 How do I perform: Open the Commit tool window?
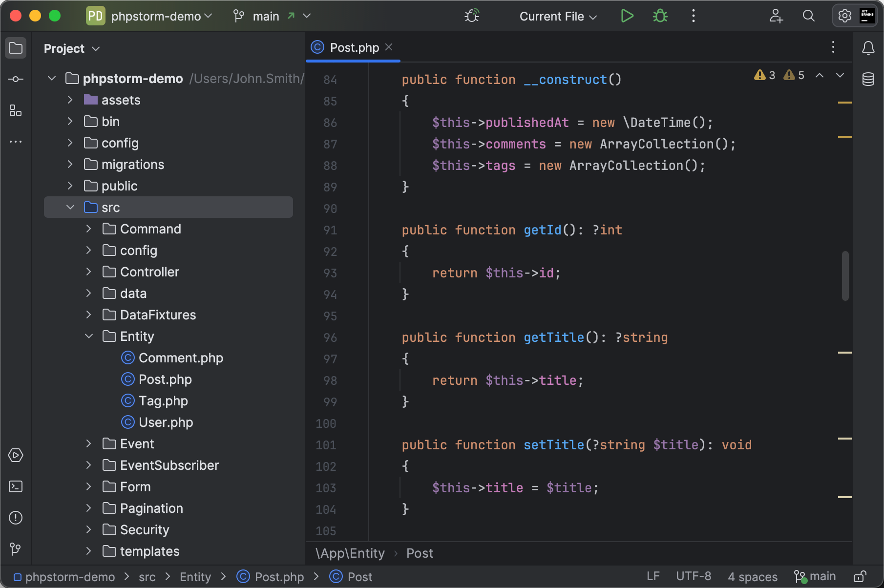[x=15, y=78]
